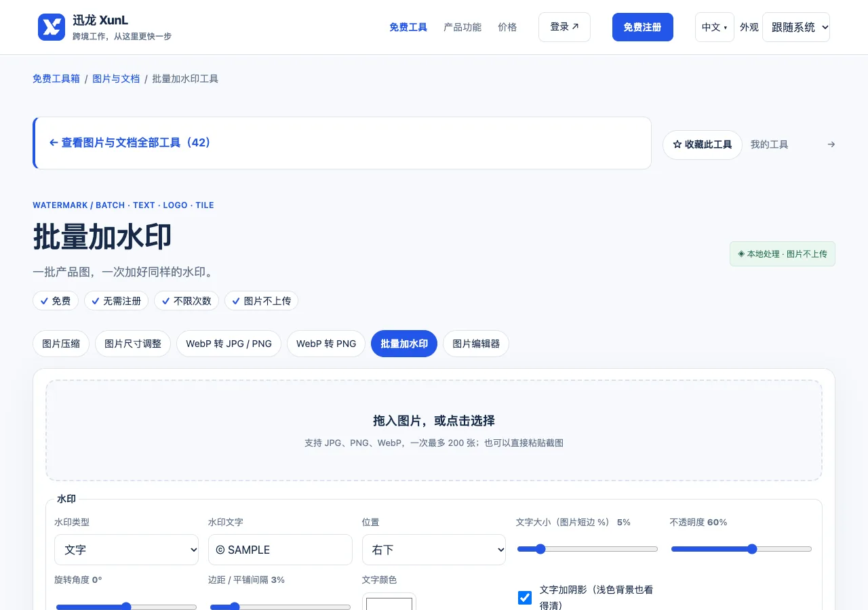Click the 本地处理 · 图片不上传 badge
868x610 pixels.
[x=783, y=254]
